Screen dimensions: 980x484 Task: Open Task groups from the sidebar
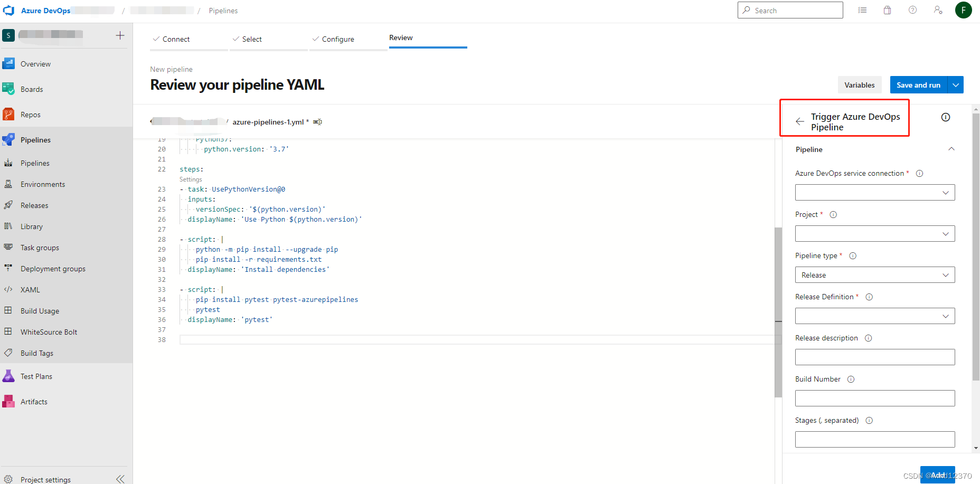[39, 247]
